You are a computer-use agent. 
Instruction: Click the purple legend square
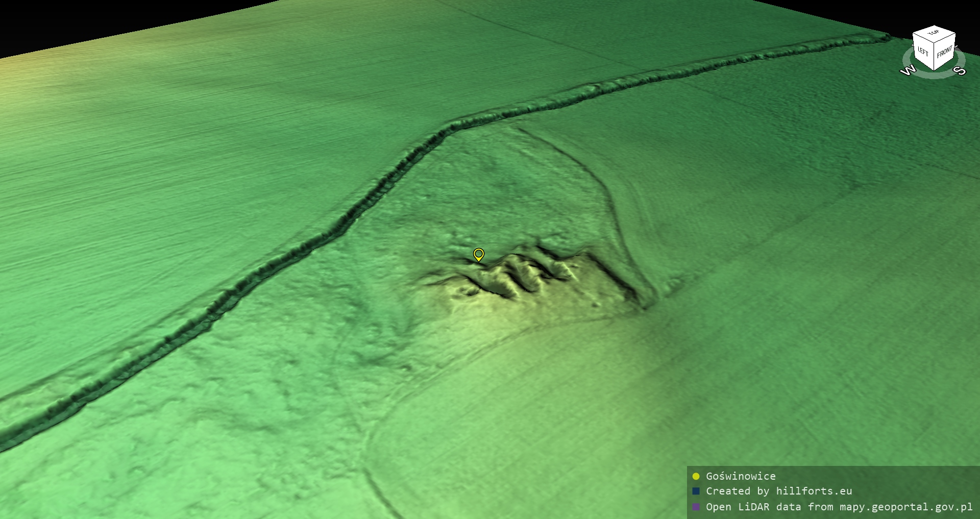(696, 507)
